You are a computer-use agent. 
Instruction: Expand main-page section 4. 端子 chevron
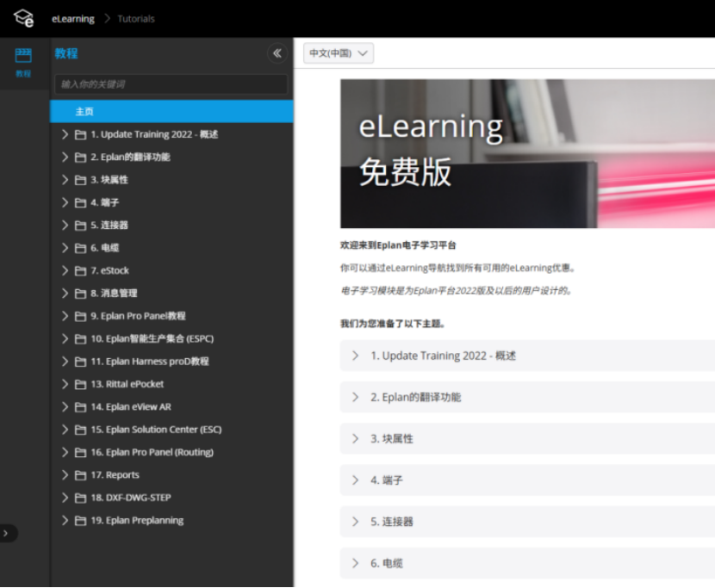coord(355,480)
